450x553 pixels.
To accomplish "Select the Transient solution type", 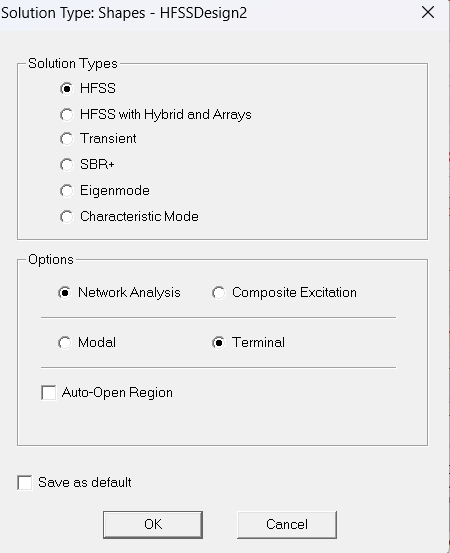I will pyautogui.click(x=66, y=139).
